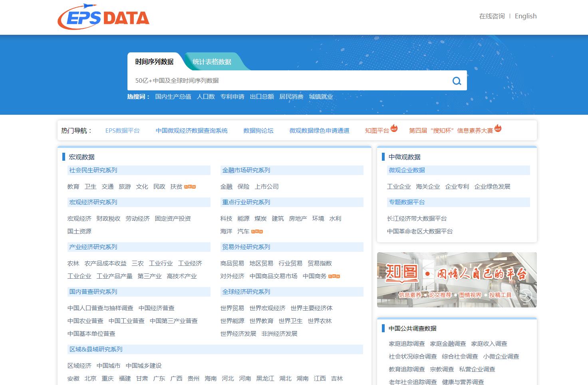Open the 数据狗论坛 link
Screen dimensions: 588x385
(x=258, y=131)
